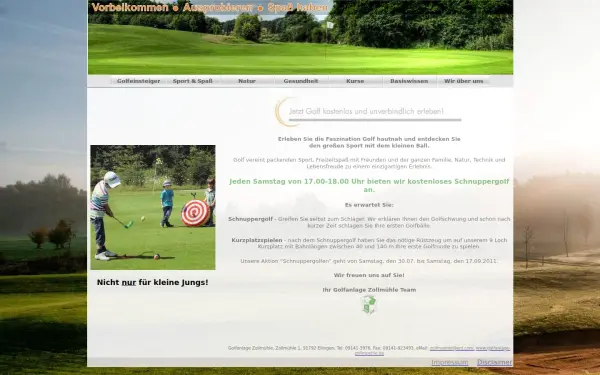Click the email address link in footer
The width and height of the screenshot is (600, 375).
(x=452, y=348)
